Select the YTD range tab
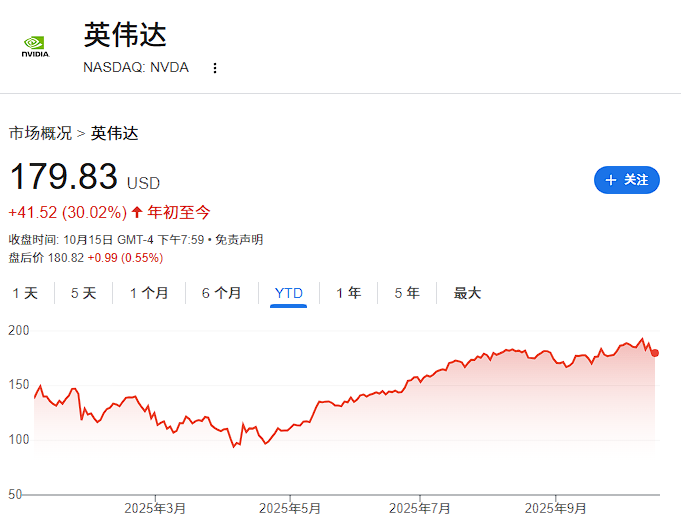 tap(288, 293)
